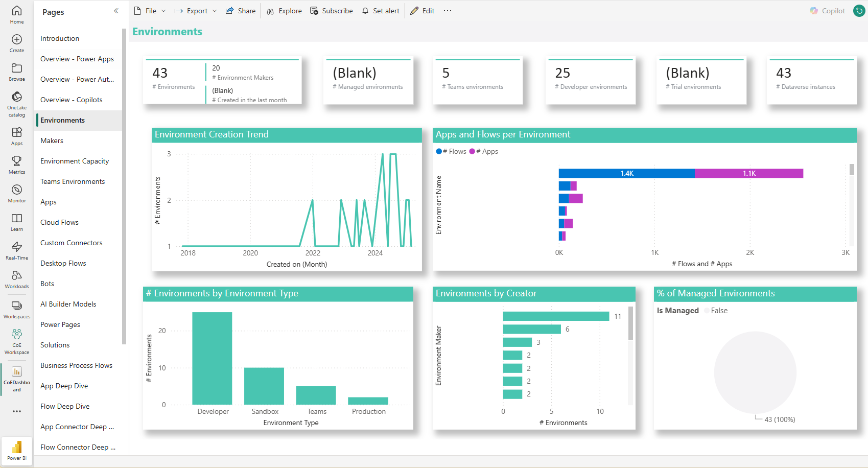Click the creator bar labeled 11
The height and width of the screenshot is (468, 868).
[556, 316]
